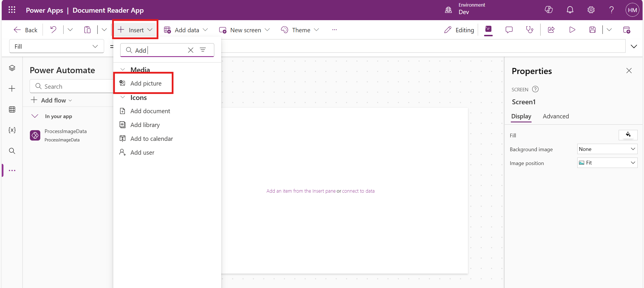Image resolution: width=644 pixels, height=288 pixels.
Task: Click the Save disk icon
Action: tap(592, 30)
